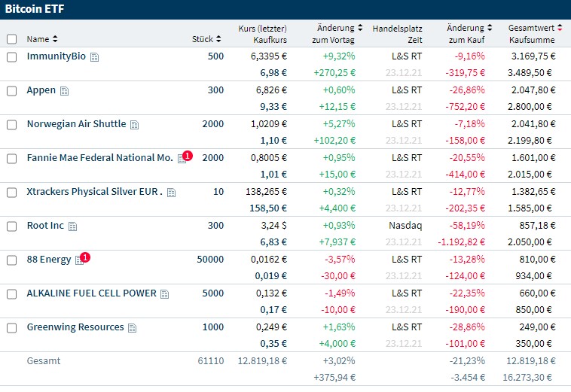Open Fannie Mae note icon with notification badge
Image resolution: width=571 pixels, height=392 pixels.
[x=182, y=159]
